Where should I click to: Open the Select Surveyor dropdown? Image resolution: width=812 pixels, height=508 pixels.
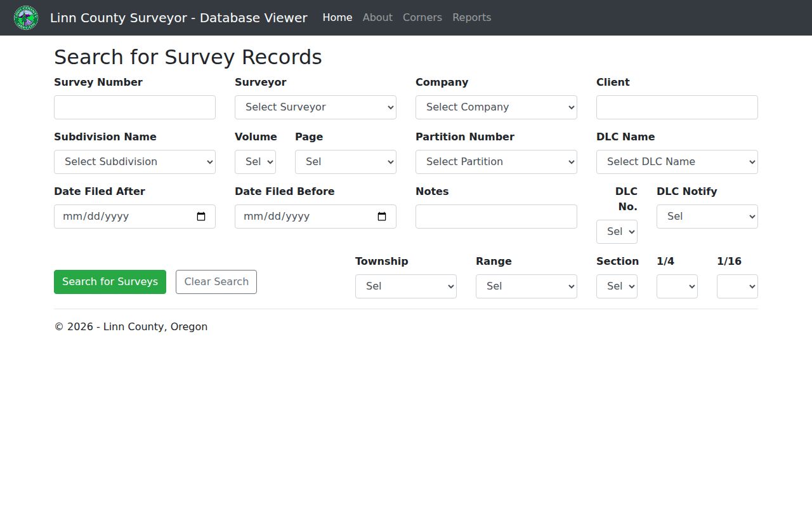click(x=315, y=107)
